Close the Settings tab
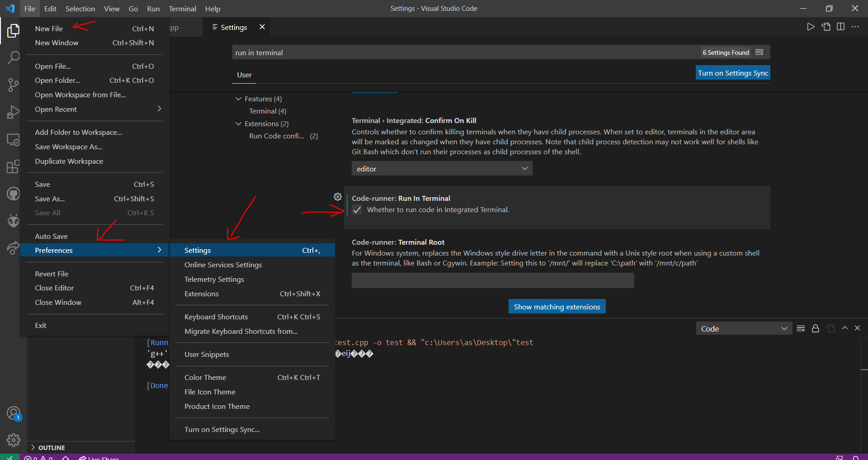This screenshot has width=868, height=460. [x=262, y=27]
